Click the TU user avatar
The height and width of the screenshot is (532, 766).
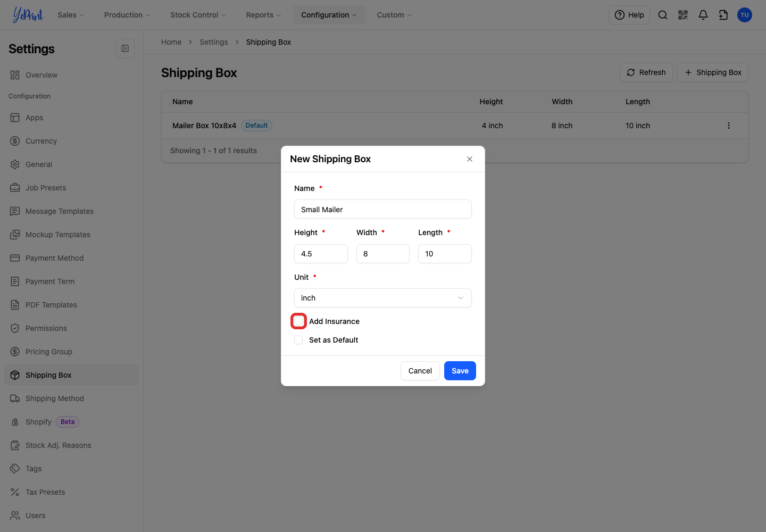tap(745, 15)
